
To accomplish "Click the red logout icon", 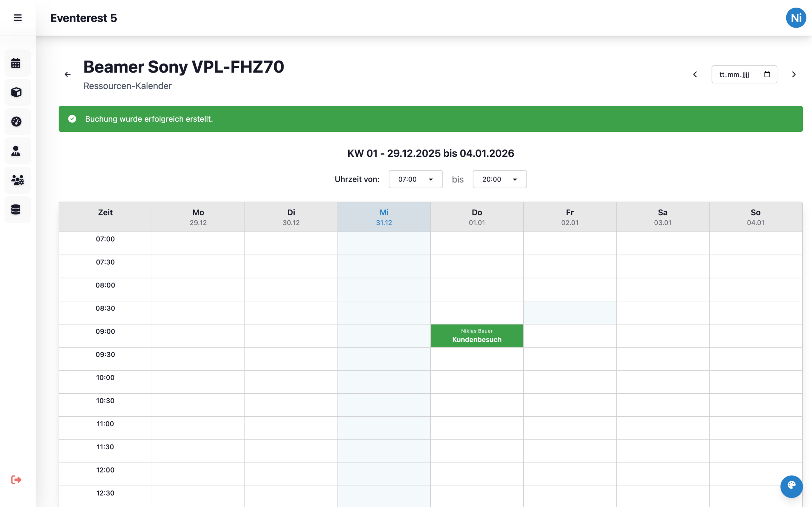I will point(16,480).
